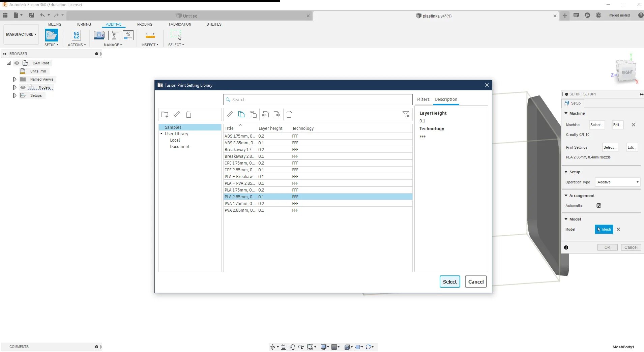Paste print setting icon
644x352 pixels.
click(253, 115)
